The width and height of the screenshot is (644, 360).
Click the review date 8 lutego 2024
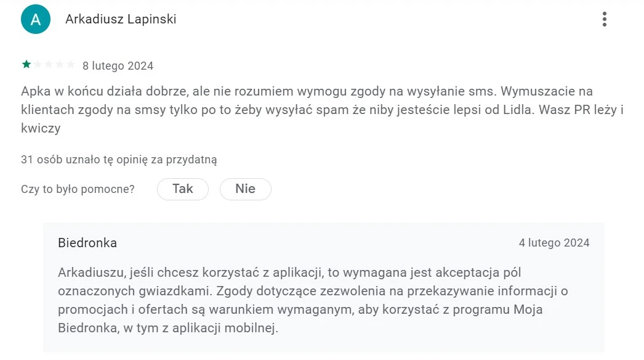(118, 66)
